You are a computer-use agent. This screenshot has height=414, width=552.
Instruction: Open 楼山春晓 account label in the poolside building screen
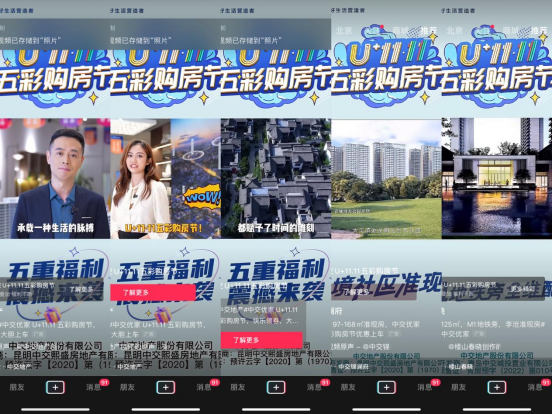point(460,366)
